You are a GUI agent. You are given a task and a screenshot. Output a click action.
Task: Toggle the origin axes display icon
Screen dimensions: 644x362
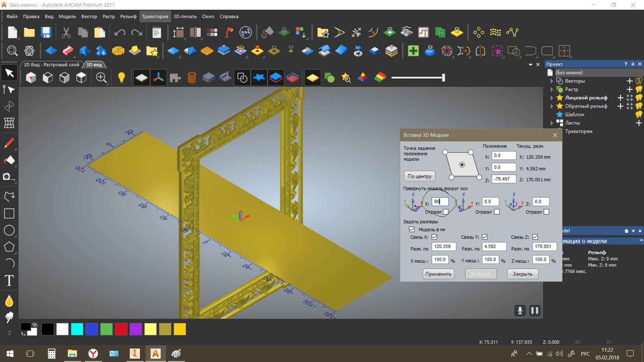[x=158, y=78]
